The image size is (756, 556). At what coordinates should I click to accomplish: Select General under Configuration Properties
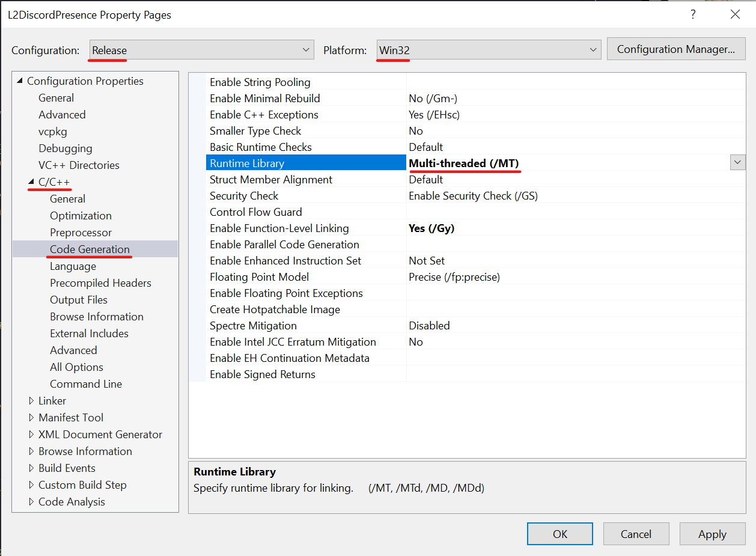pos(56,98)
